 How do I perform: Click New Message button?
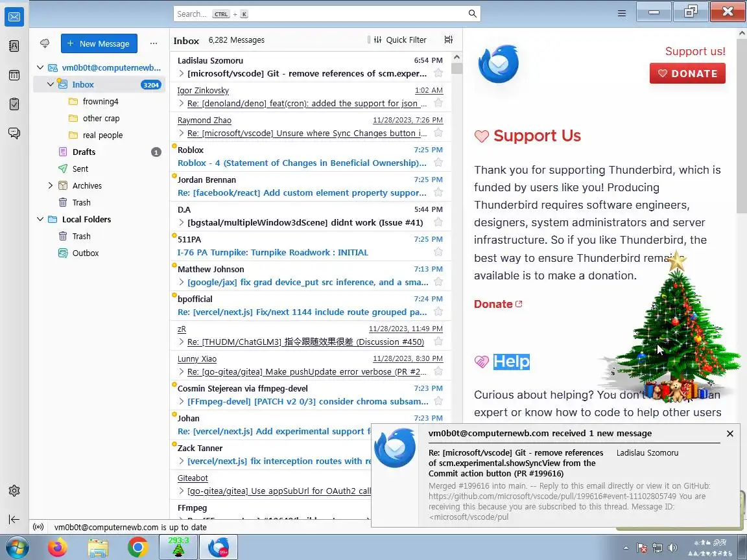click(x=99, y=43)
